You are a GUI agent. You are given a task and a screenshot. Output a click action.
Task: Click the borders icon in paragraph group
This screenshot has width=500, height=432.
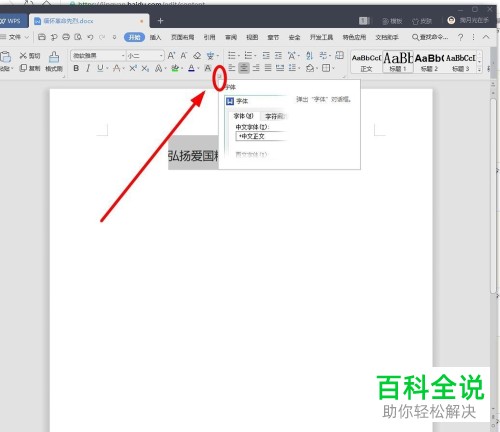[326, 68]
